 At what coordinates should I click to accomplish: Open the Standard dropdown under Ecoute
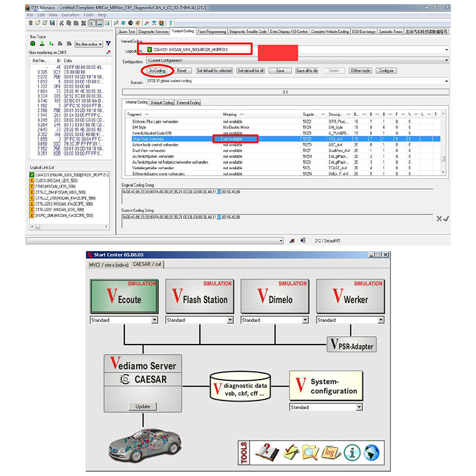point(155,320)
